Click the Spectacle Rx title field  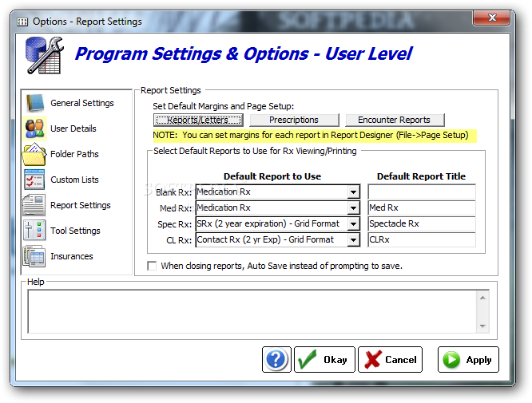pos(422,224)
